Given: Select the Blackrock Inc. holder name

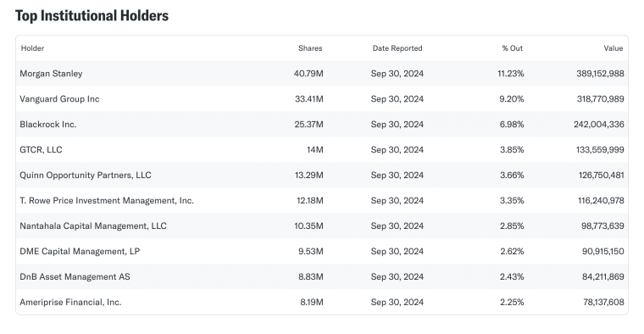Looking at the screenshot, I should (x=48, y=125).
